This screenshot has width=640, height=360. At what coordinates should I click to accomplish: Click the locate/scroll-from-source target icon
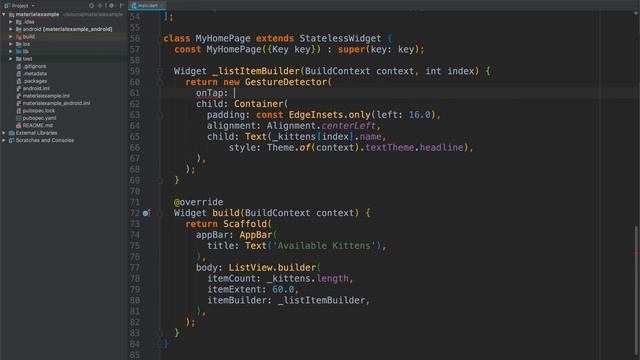(91, 6)
